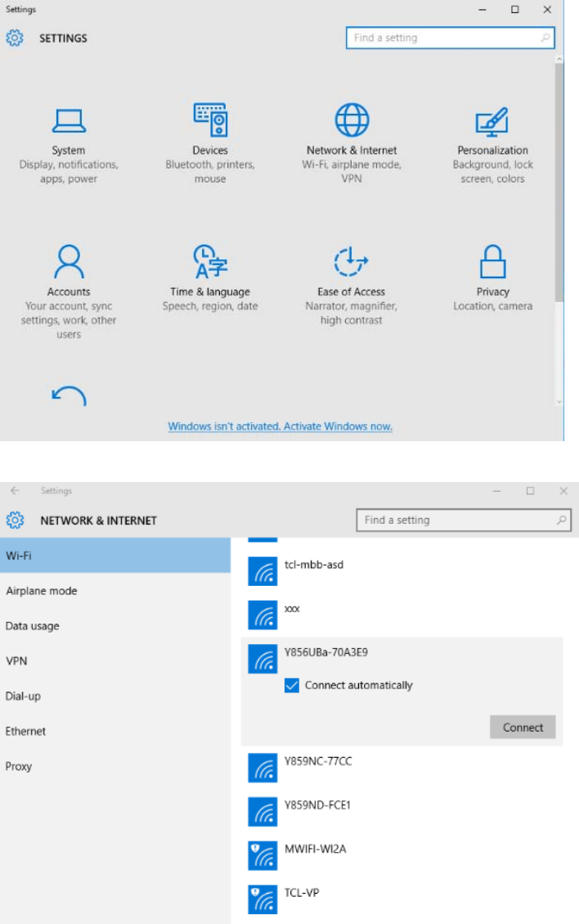Maximize the top SETTINGS window
Screen dimensions: 579x924
pyautogui.click(x=514, y=10)
